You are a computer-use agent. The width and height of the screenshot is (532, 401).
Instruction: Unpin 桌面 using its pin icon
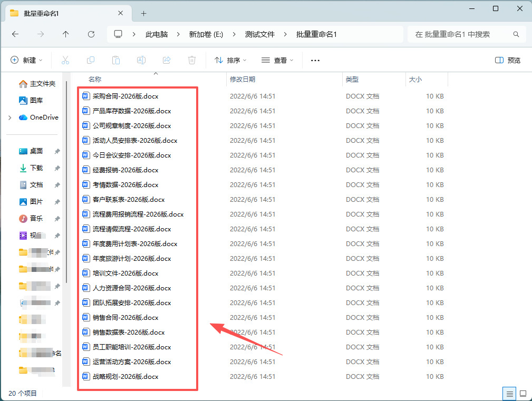point(57,151)
